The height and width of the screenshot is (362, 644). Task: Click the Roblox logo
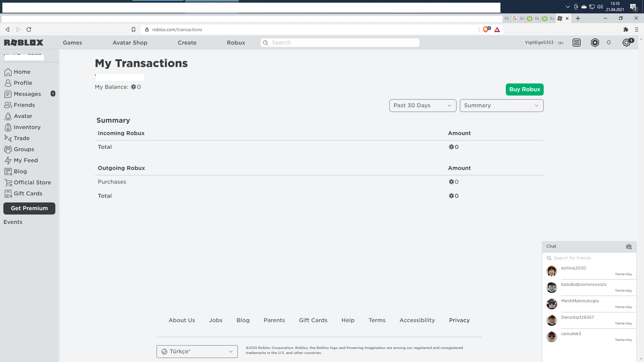coord(23,43)
